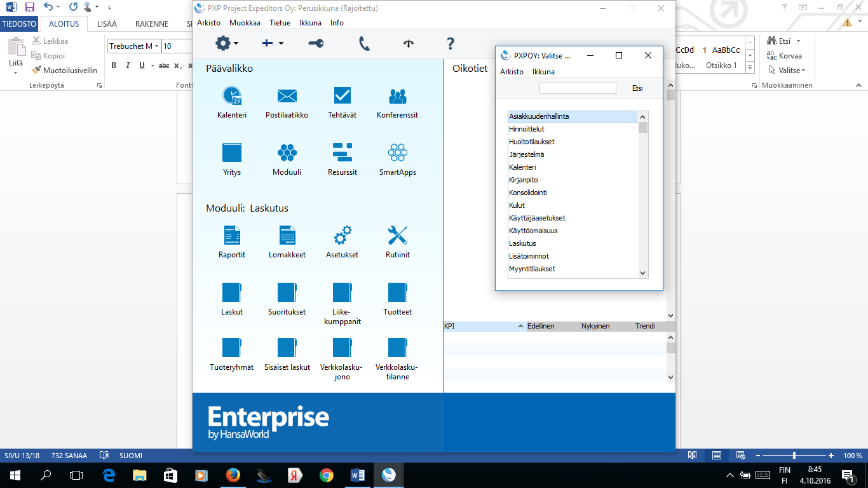This screenshot has width=868, height=488.
Task: Open the Laskut register
Action: [232, 292]
